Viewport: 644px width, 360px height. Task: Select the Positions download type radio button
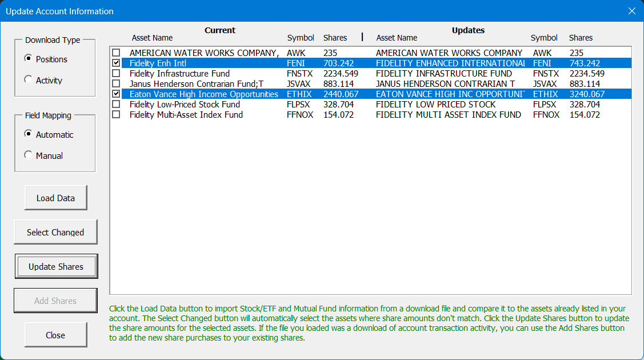tap(28, 59)
